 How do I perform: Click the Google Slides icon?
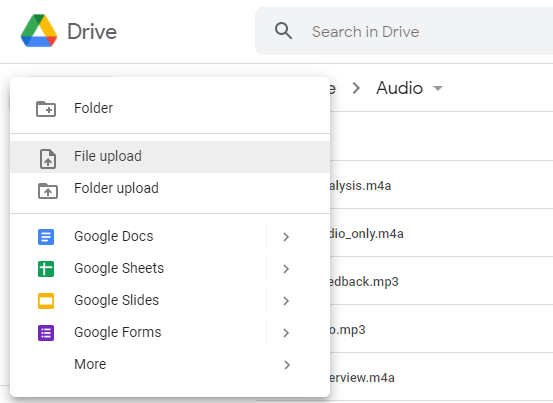pyautogui.click(x=46, y=301)
